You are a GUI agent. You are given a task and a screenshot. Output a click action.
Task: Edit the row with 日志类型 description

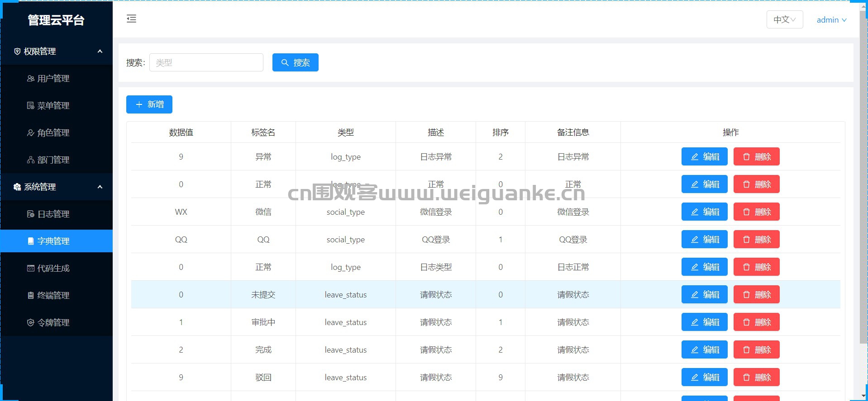(x=704, y=267)
